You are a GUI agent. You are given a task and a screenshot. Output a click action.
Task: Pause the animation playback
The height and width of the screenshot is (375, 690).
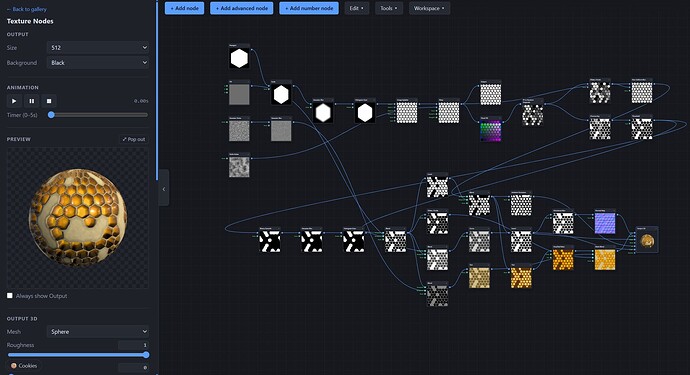click(32, 101)
